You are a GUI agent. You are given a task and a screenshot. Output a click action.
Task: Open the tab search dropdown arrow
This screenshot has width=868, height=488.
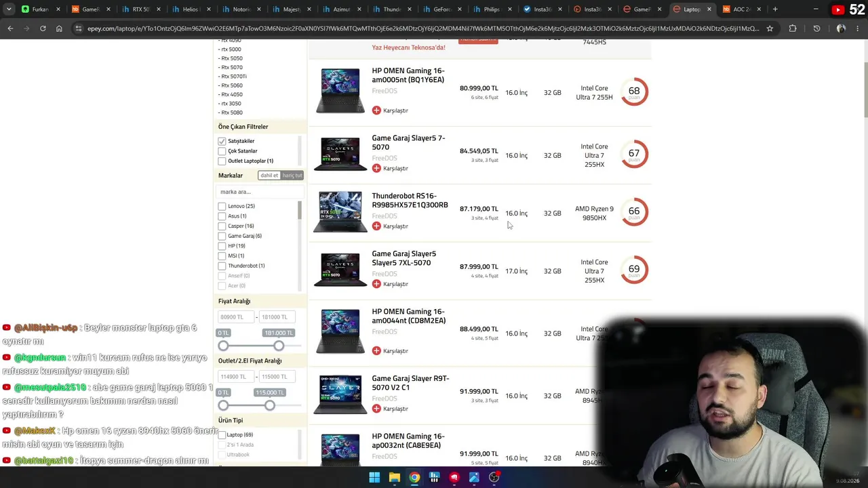(x=8, y=9)
